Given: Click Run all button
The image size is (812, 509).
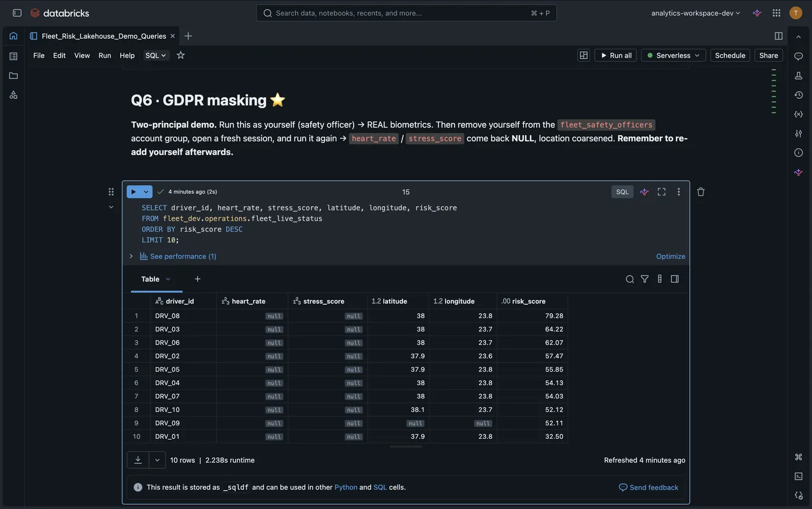Looking at the screenshot, I should pos(615,55).
